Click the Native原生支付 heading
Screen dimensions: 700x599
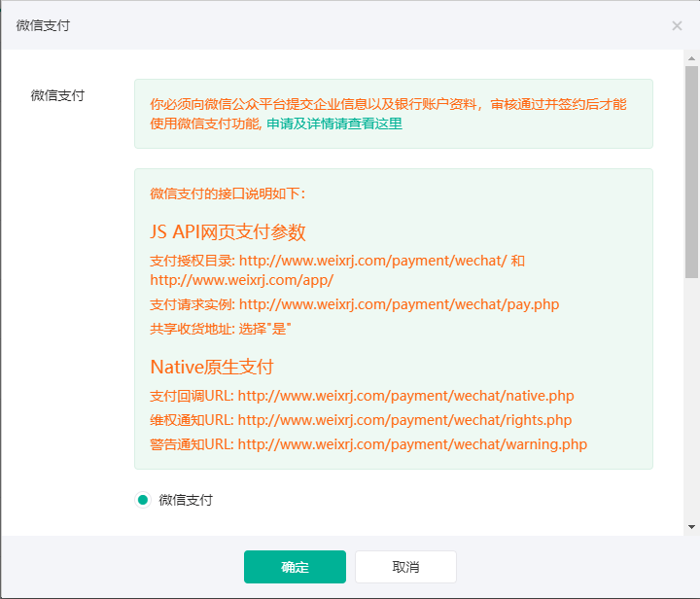tap(212, 367)
